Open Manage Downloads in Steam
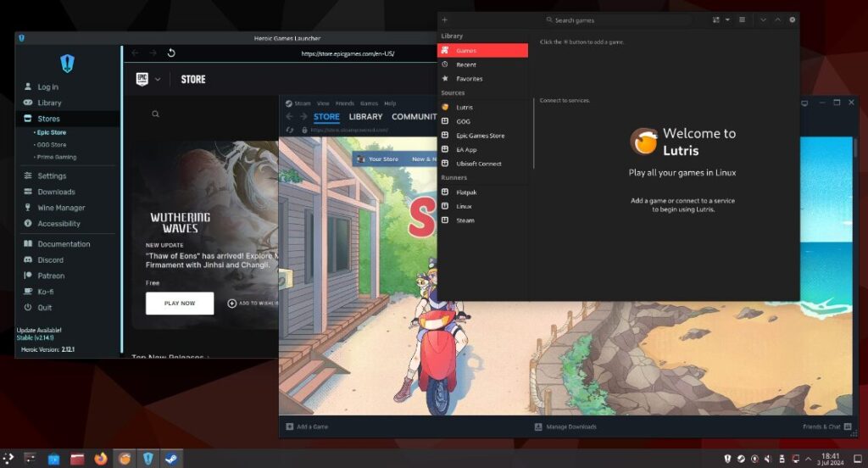 pyautogui.click(x=565, y=427)
